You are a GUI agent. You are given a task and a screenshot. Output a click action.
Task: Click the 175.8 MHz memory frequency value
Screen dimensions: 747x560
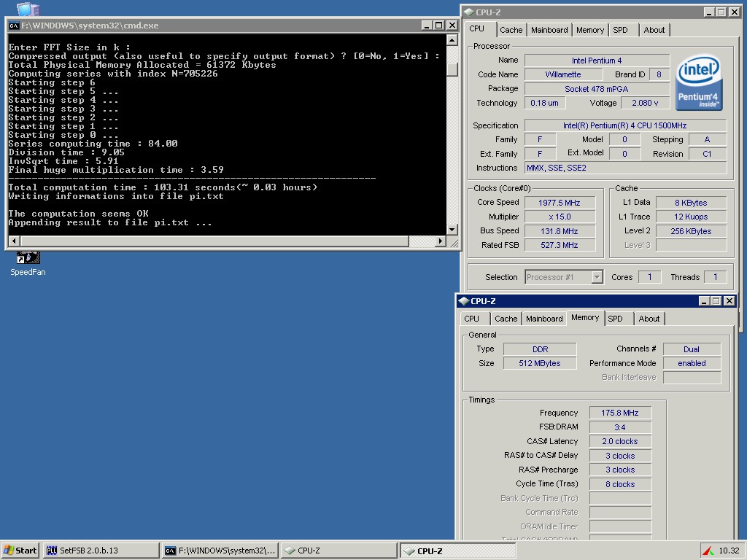(x=620, y=413)
